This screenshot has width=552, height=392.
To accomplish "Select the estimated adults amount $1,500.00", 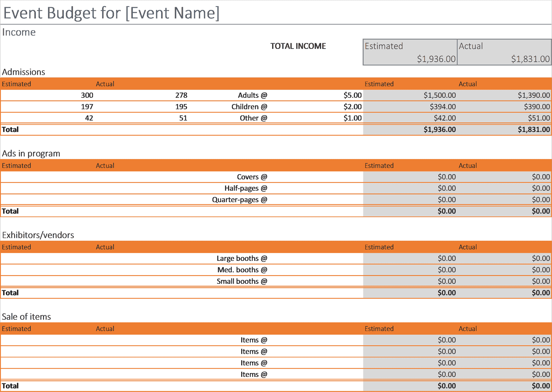I will click(440, 96).
